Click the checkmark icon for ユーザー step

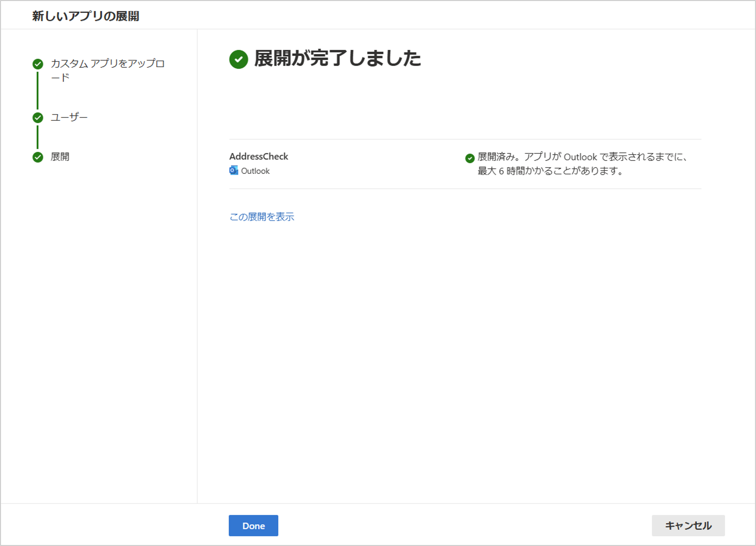pos(38,117)
